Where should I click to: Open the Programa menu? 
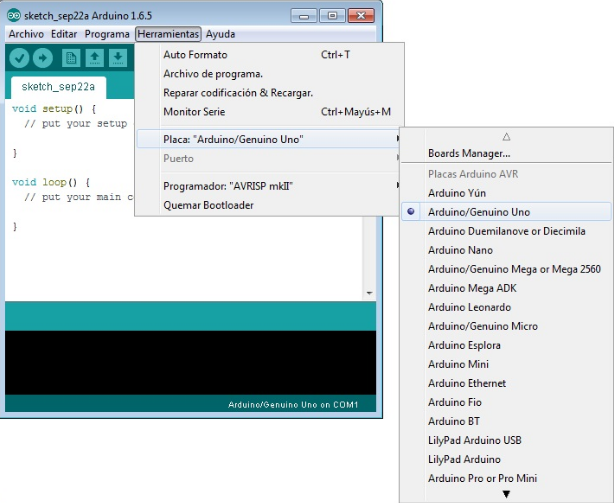[x=107, y=34]
